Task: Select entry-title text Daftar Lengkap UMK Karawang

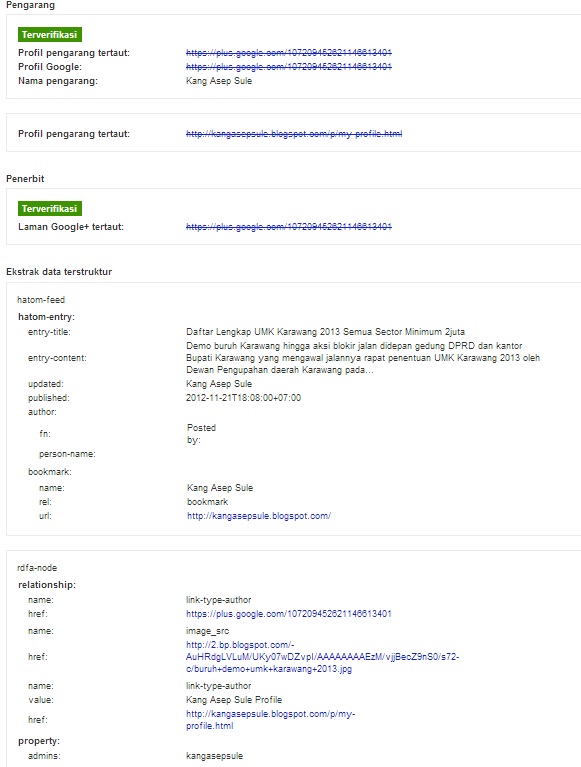Action: [x=326, y=332]
